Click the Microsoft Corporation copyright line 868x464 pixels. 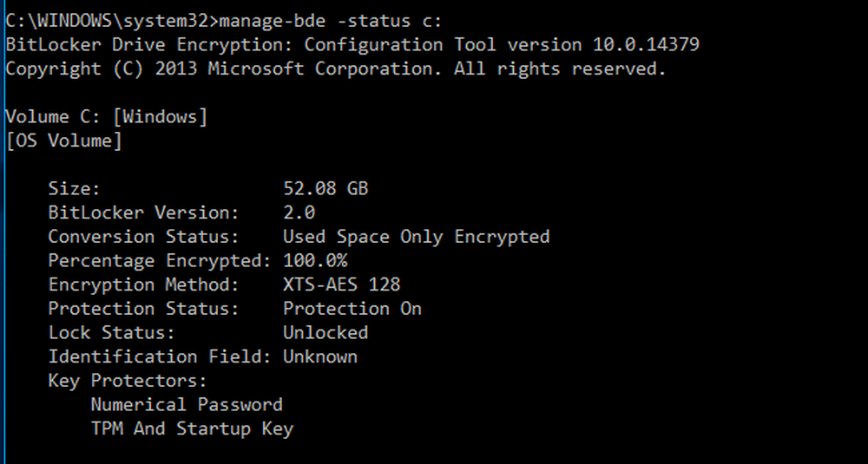pos(335,69)
